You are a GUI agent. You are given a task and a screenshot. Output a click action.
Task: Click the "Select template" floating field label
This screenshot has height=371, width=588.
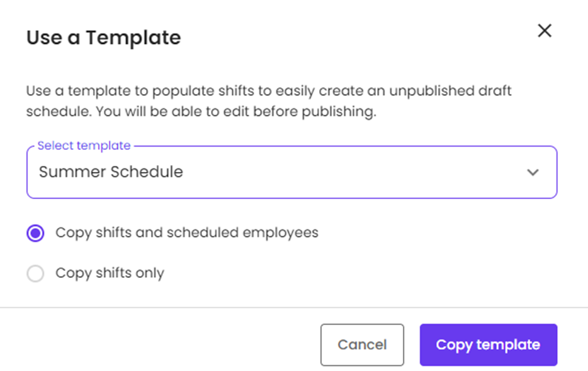84,146
